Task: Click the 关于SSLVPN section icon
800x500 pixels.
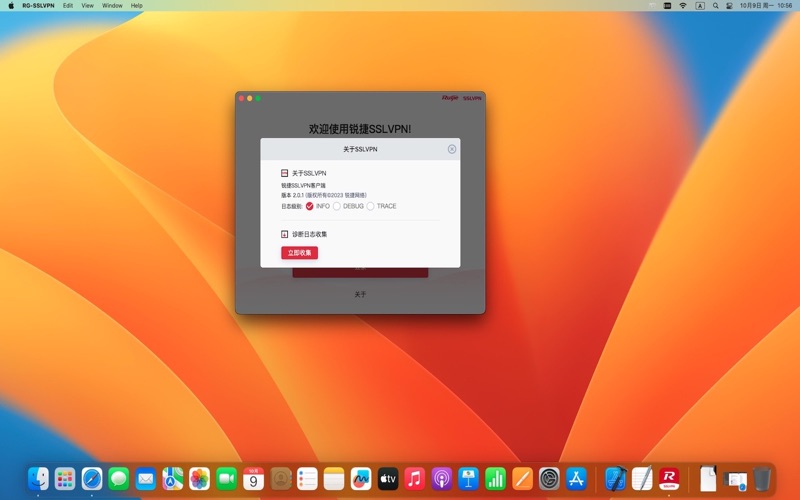Action: [x=285, y=173]
